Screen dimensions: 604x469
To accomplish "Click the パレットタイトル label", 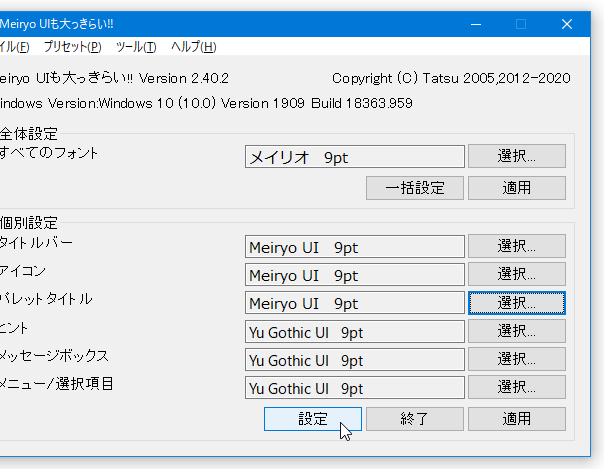I will pos(46,299).
